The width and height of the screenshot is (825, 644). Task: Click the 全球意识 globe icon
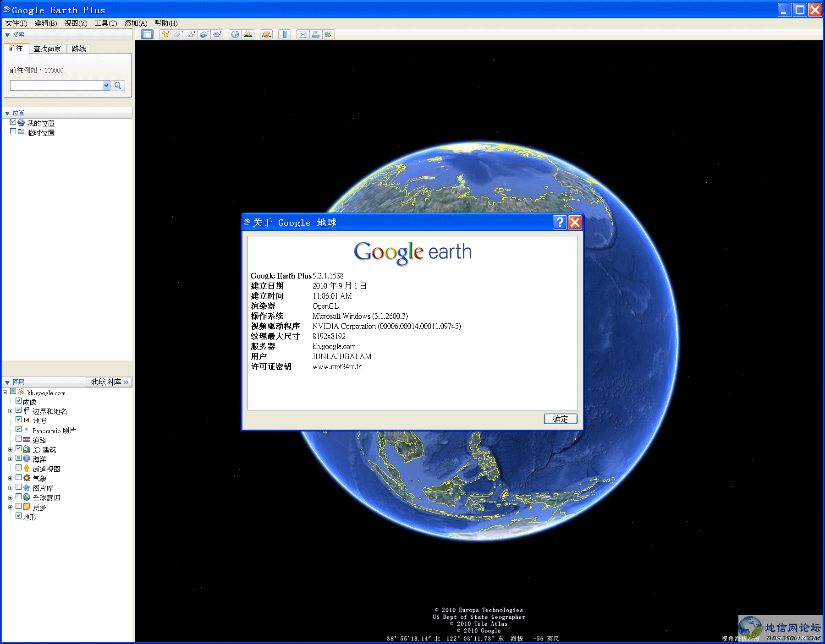coord(27,497)
